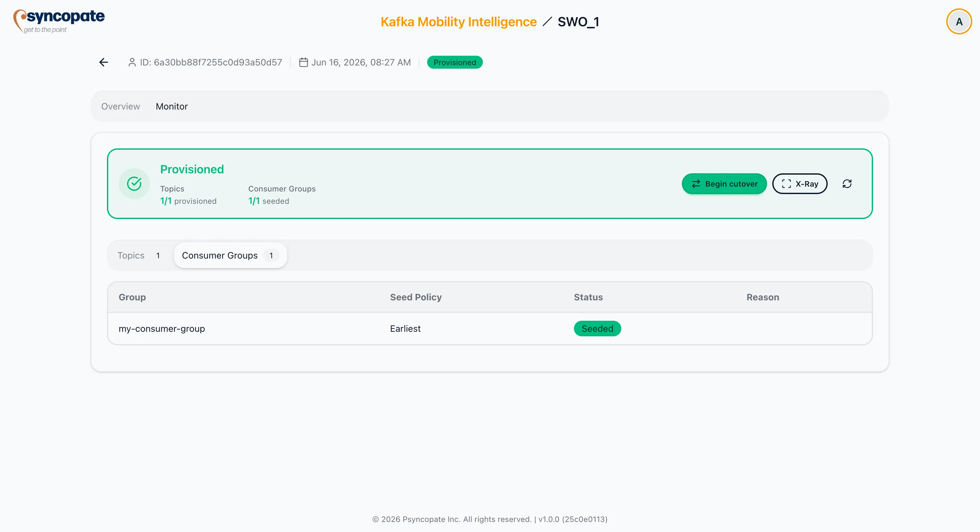980x532 pixels.
Task: Click the Earliest seed policy cell
Action: 405,329
